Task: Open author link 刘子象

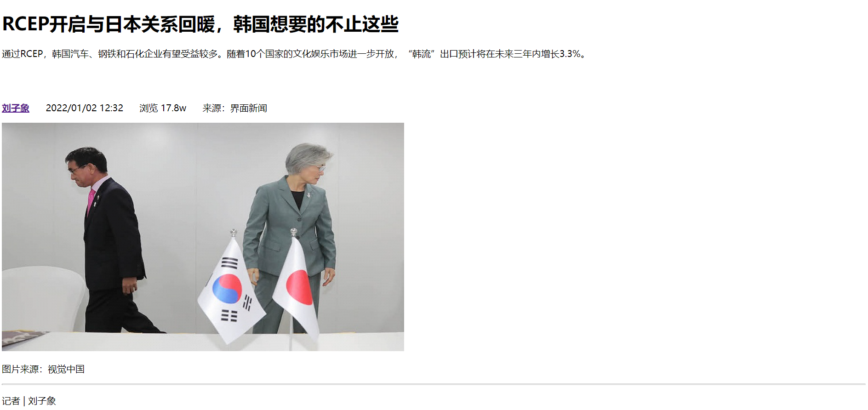Action: [16, 108]
